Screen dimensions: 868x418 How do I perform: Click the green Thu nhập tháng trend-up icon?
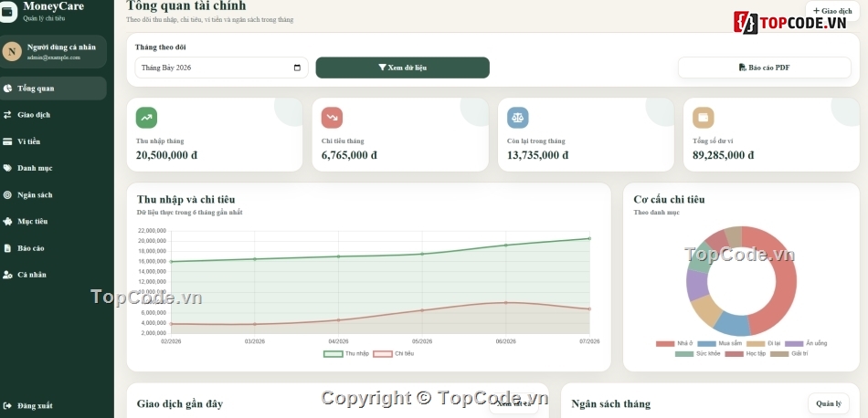(147, 118)
